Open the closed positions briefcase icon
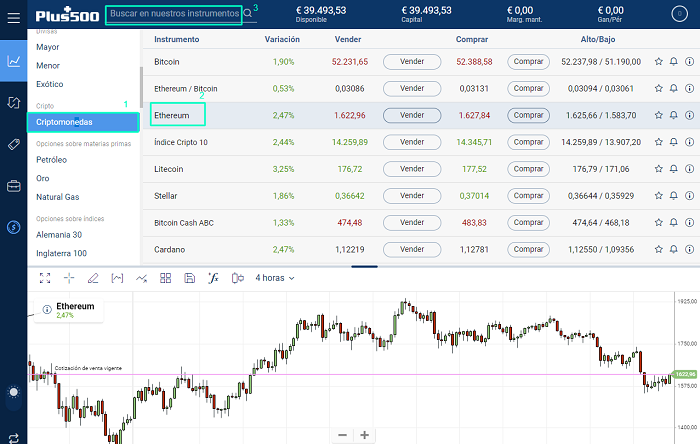The image size is (700, 444). (x=13, y=186)
